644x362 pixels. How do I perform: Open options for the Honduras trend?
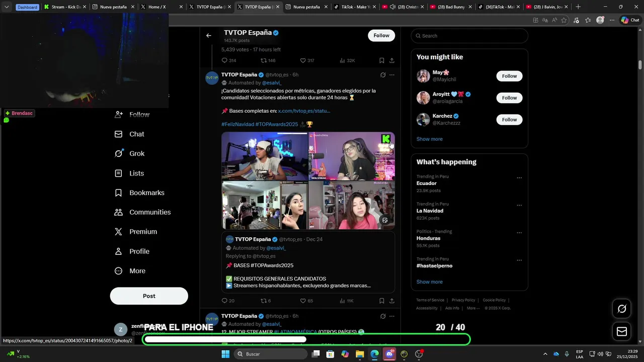click(x=519, y=233)
